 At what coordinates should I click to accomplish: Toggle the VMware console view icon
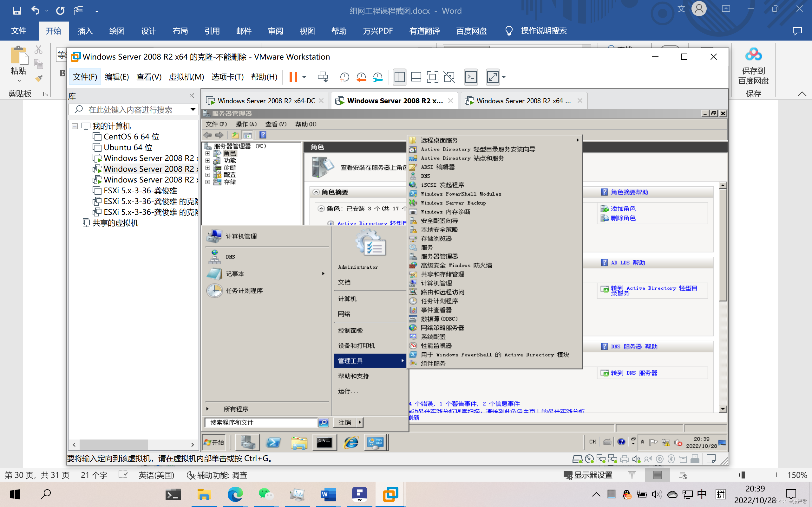[471, 77]
